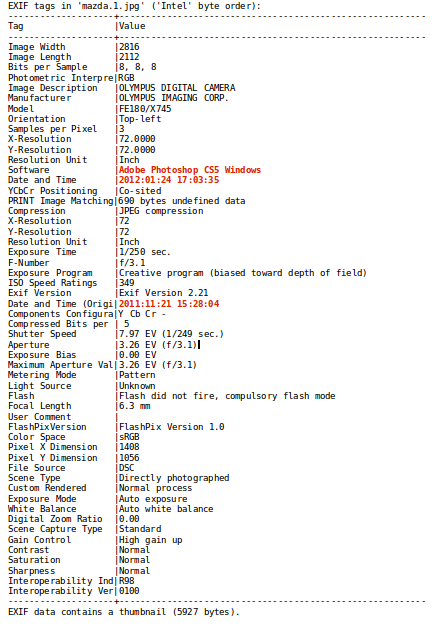Click the Image Width tag label
This screenshot has width=446, height=627.
(36, 47)
